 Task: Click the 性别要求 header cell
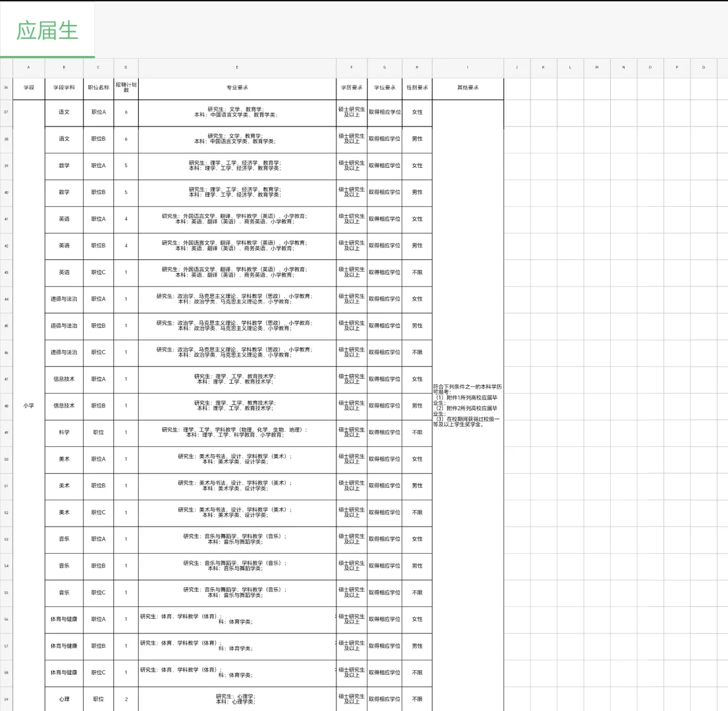click(x=417, y=86)
